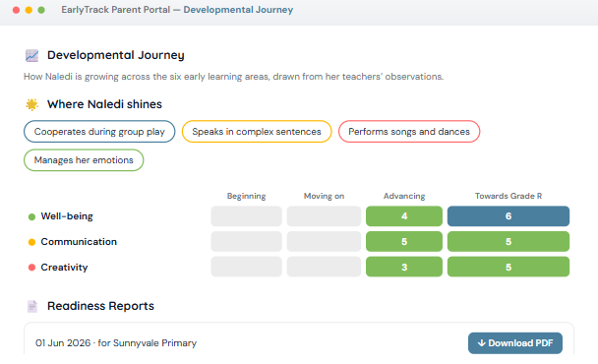Click the EarlyTrack Parent Portal title text

point(115,10)
